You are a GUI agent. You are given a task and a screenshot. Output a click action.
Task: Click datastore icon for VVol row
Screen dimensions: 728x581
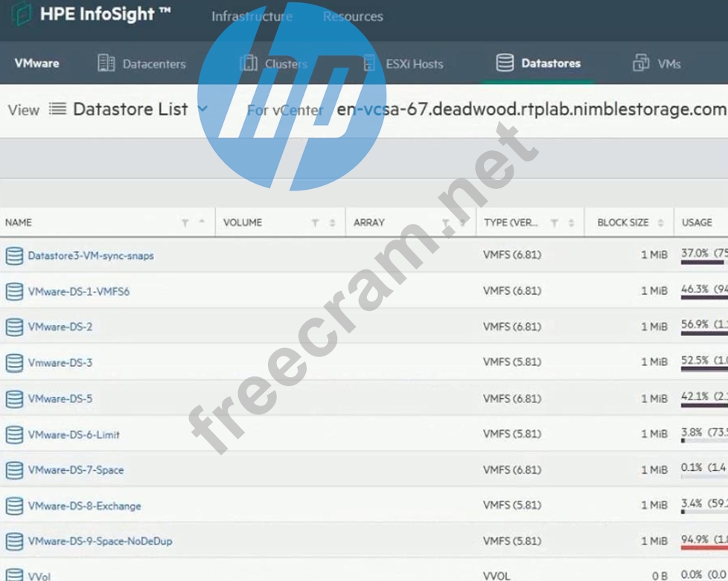(14, 574)
